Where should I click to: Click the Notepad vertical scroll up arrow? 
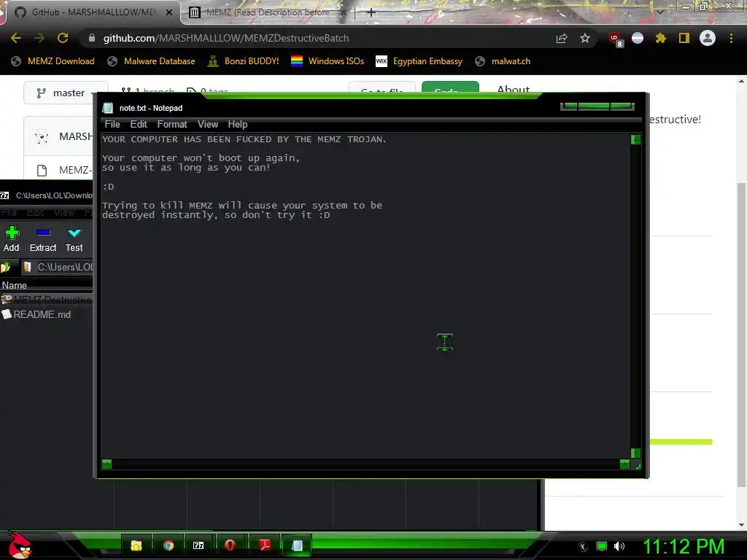(635, 139)
